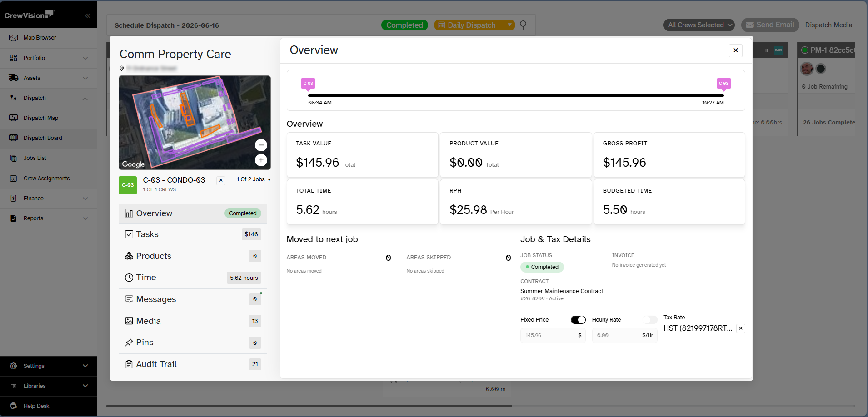Click the Send Email button

[770, 25]
